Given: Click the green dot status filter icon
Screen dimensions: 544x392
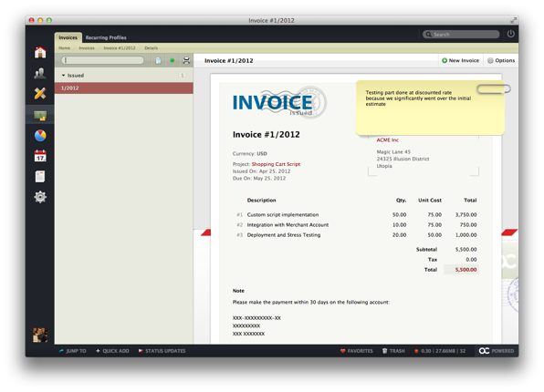Looking at the screenshot, I should 173,61.
